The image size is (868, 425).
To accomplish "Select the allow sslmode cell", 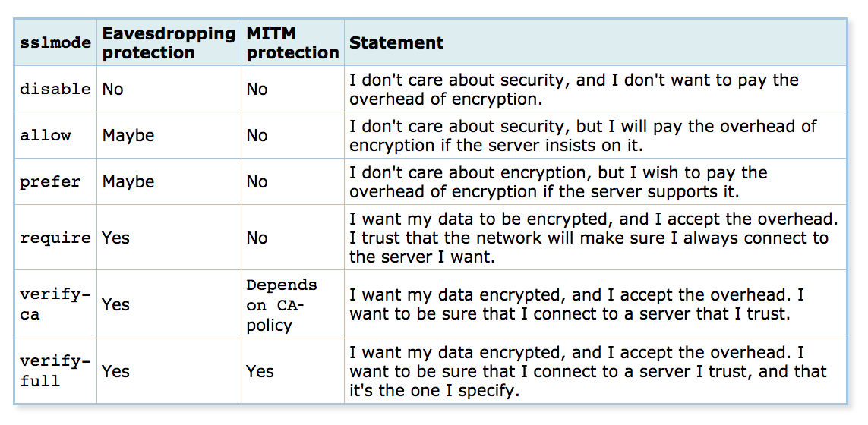I will 46,135.
